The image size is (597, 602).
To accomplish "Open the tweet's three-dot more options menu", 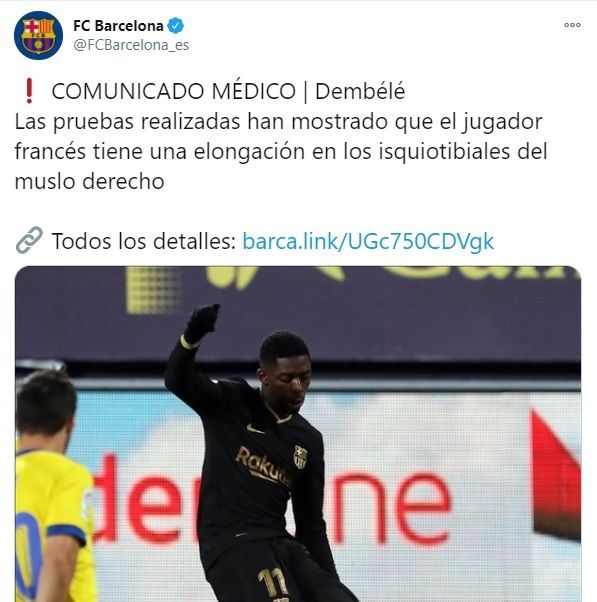I will [572, 25].
